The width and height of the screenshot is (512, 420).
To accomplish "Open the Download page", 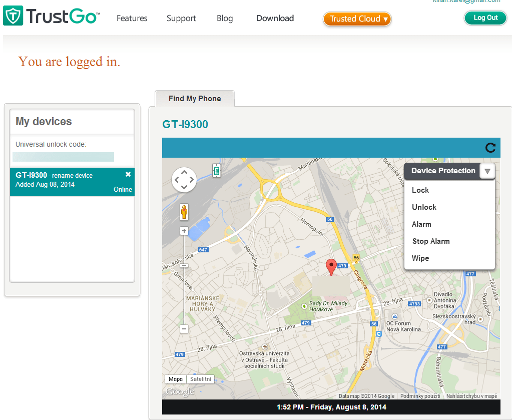I will (x=275, y=19).
